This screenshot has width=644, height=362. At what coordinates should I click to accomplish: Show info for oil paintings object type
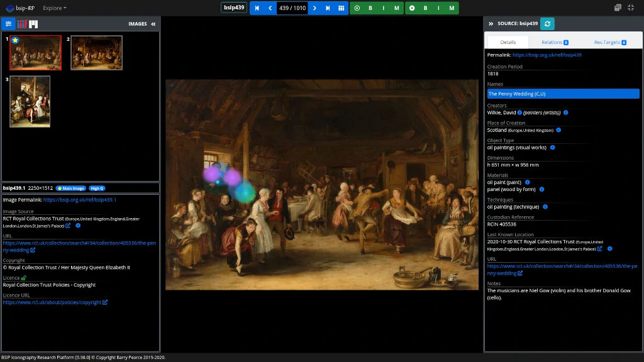click(552, 147)
